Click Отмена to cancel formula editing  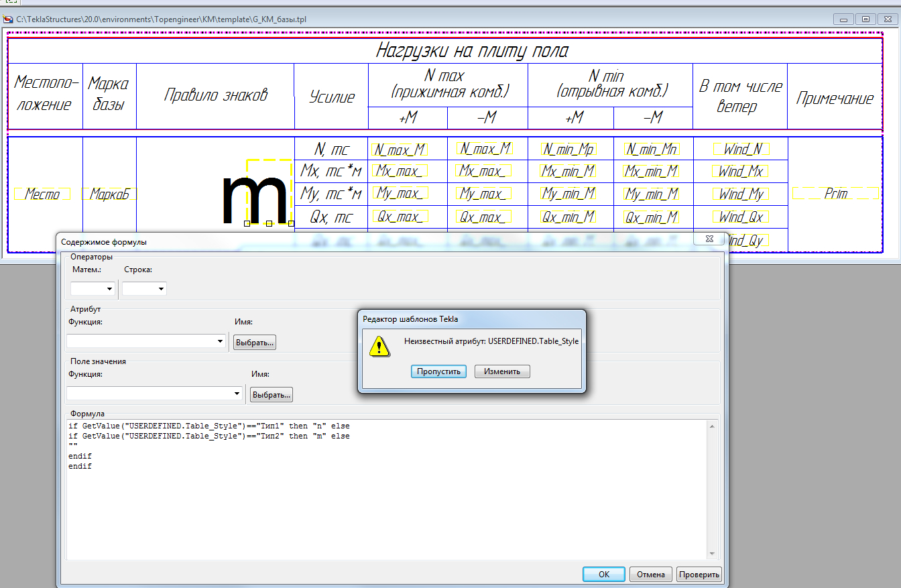click(650, 574)
